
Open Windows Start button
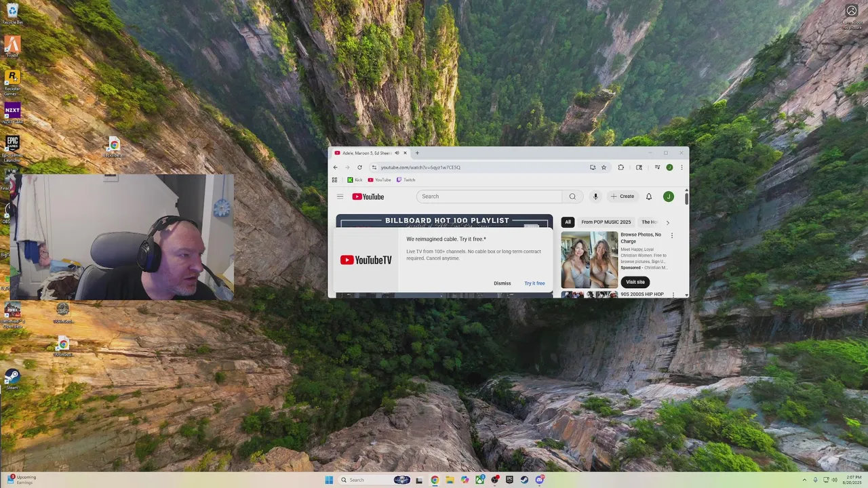point(329,480)
